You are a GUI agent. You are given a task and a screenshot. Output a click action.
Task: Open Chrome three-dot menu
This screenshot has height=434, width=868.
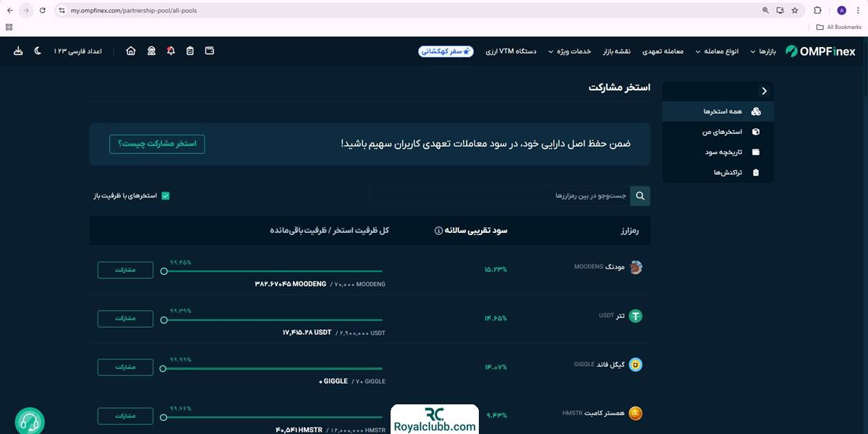tap(858, 10)
